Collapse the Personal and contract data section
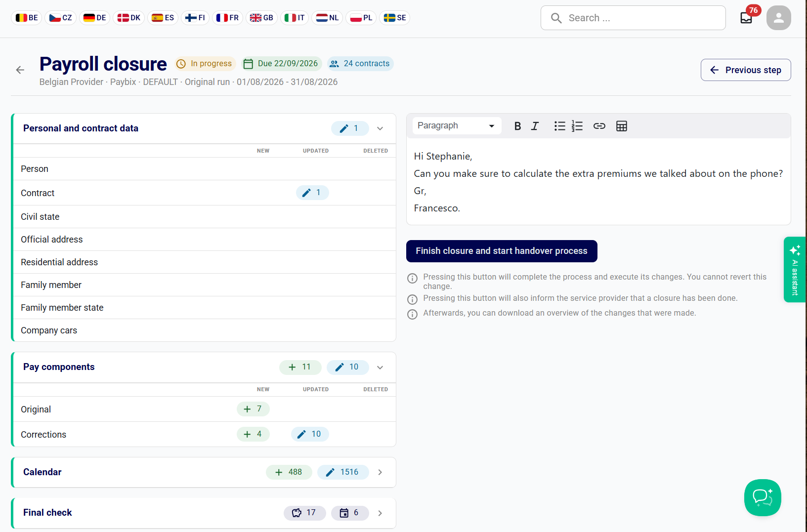This screenshot has width=807, height=532. tap(380, 128)
